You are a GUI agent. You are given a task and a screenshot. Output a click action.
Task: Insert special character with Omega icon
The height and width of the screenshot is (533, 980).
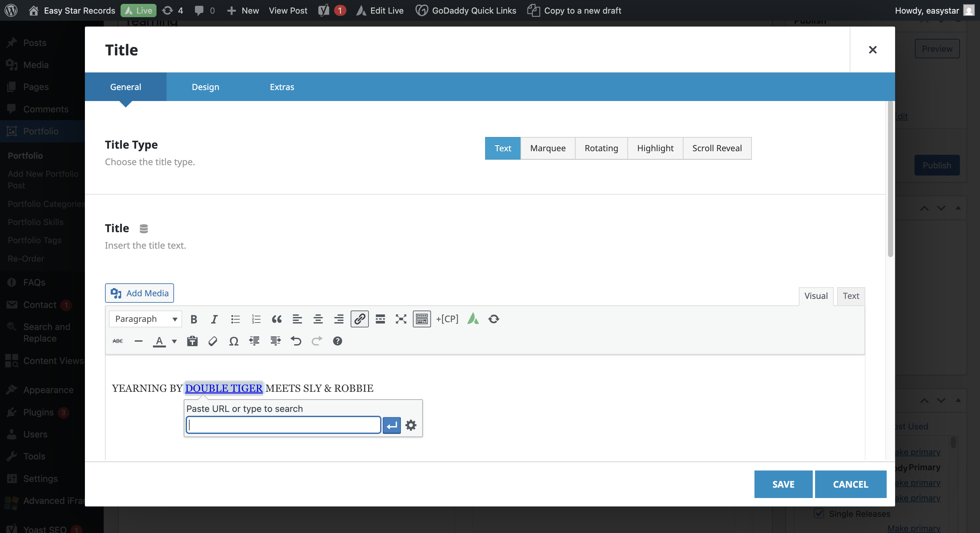(234, 341)
